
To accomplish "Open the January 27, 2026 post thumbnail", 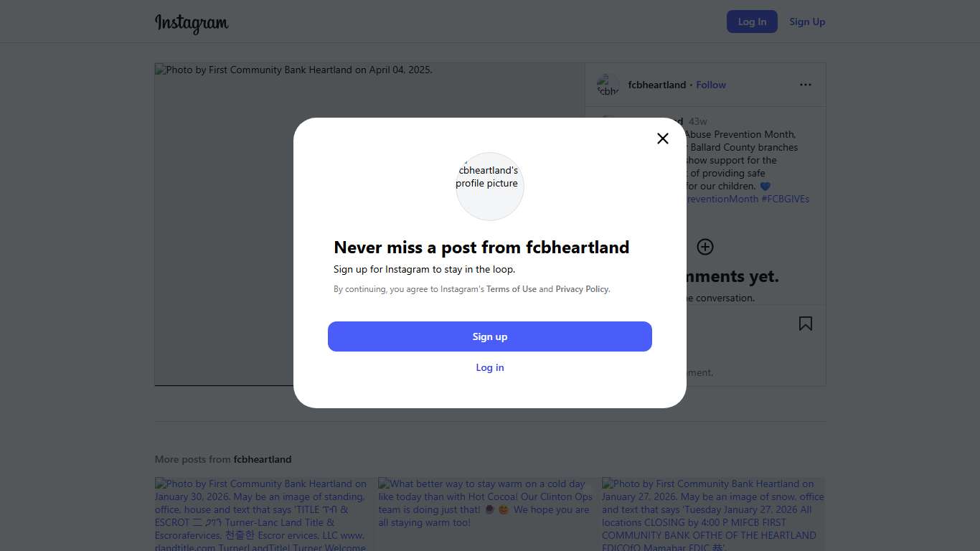I will (x=713, y=514).
